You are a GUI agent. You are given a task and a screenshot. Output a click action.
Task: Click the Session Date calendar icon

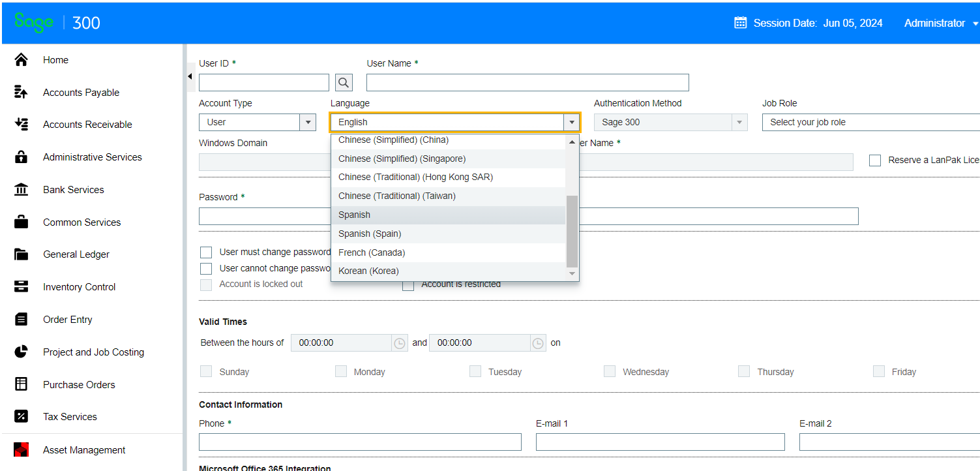pos(741,23)
